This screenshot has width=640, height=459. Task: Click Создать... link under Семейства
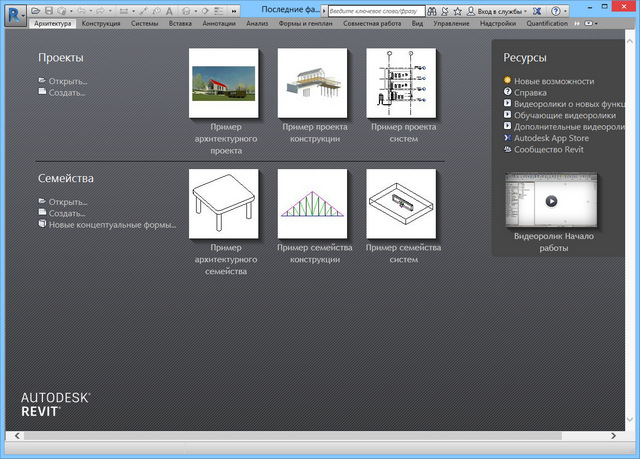(x=66, y=213)
